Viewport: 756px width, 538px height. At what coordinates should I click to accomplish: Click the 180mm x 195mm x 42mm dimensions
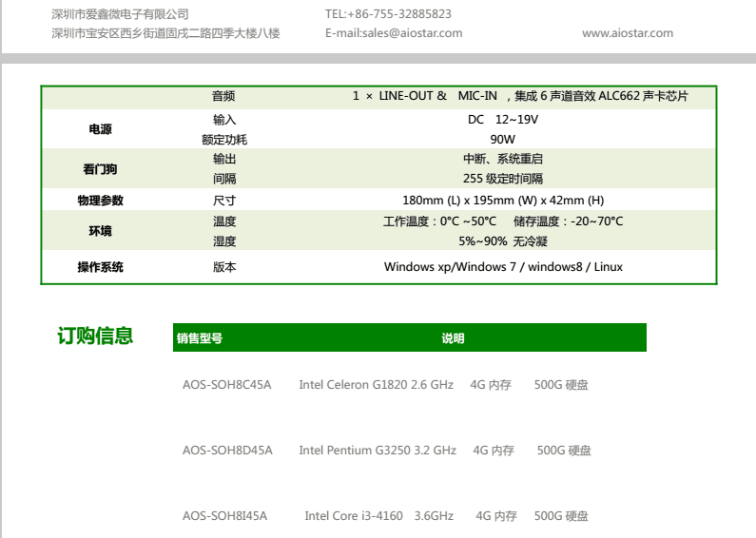[503, 200]
